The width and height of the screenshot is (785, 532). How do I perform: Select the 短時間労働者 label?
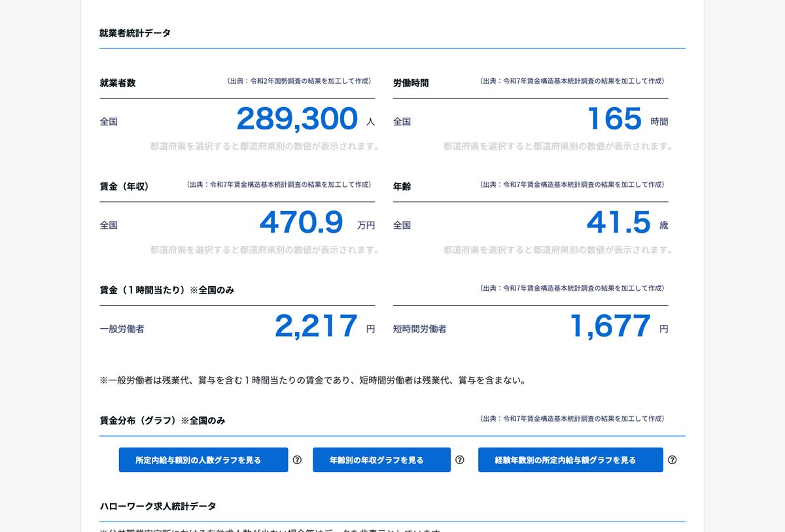(420, 329)
